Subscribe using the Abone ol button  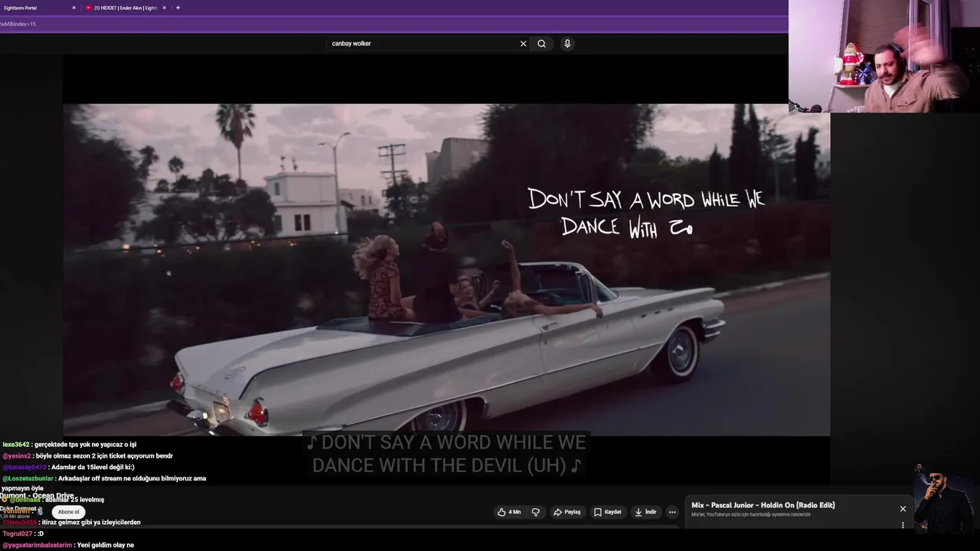point(69,512)
